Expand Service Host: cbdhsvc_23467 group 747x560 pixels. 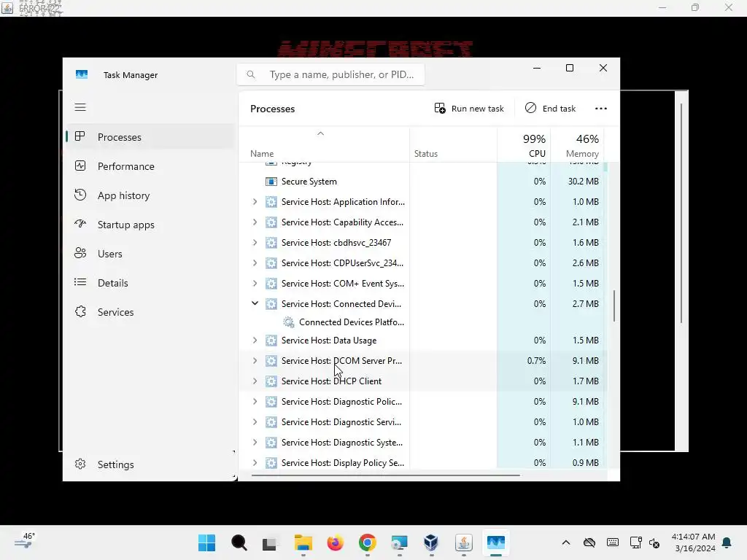[x=255, y=243]
